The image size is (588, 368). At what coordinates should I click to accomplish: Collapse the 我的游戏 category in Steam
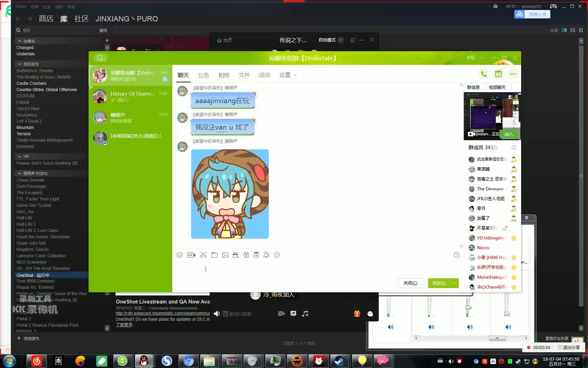click(20, 64)
